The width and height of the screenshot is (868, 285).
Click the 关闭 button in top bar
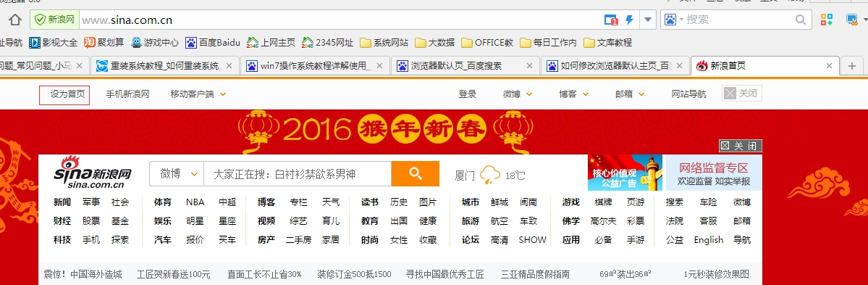tap(742, 94)
